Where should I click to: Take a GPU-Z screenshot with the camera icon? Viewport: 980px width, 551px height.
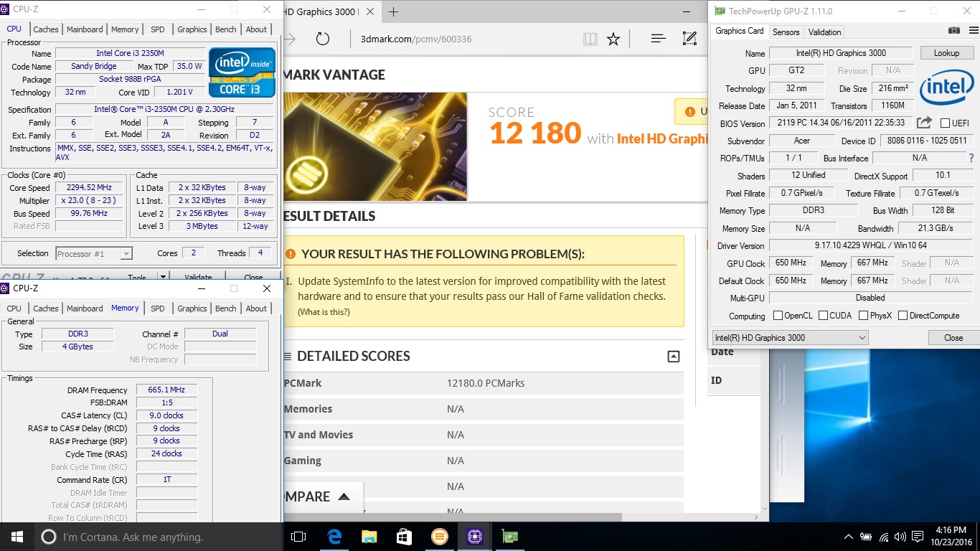(x=953, y=31)
